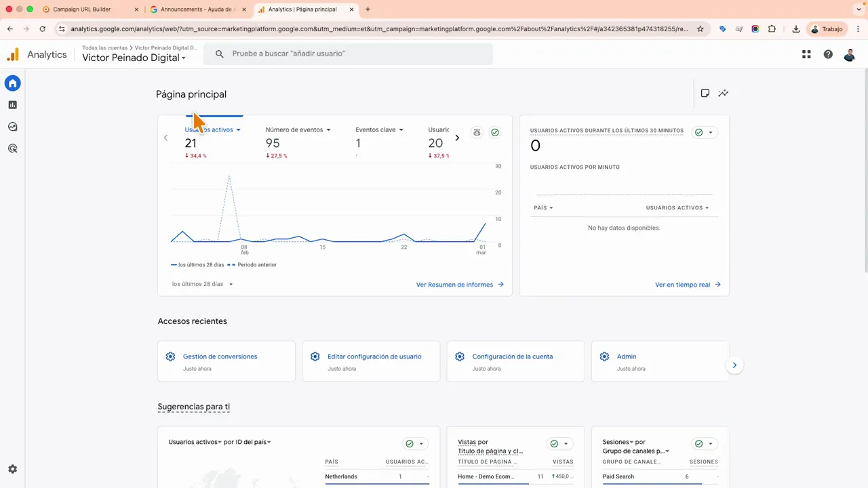Image resolution: width=868 pixels, height=488 pixels.
Task: Open the Sesiones metric dropdown
Action: click(617, 442)
